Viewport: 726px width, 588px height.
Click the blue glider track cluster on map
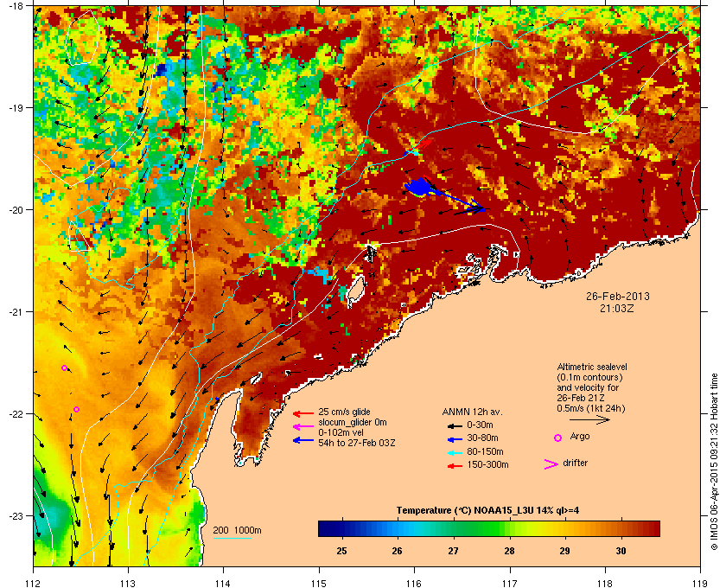click(x=419, y=187)
